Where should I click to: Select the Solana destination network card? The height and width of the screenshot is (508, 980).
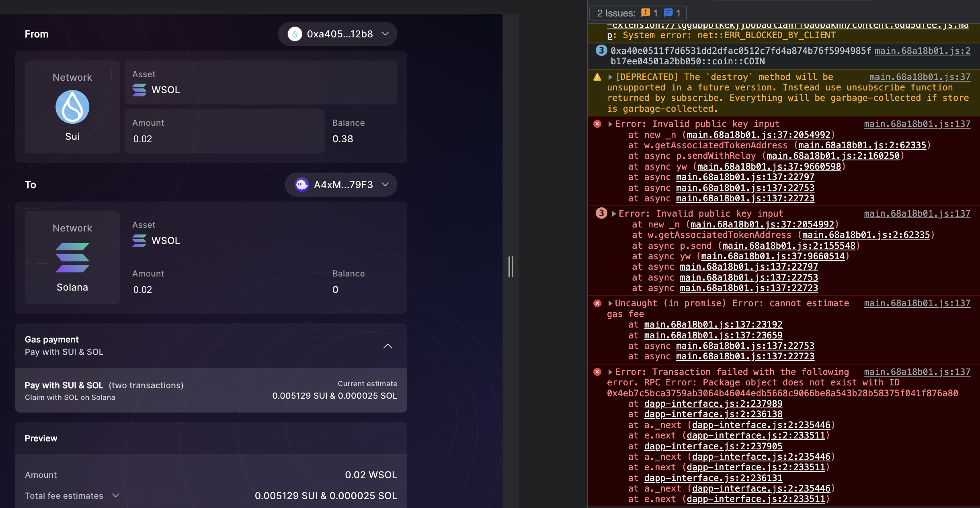(x=72, y=258)
